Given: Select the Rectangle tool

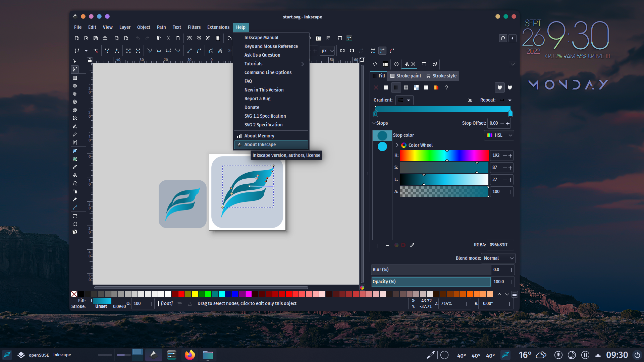Looking at the screenshot, I should 75,78.
